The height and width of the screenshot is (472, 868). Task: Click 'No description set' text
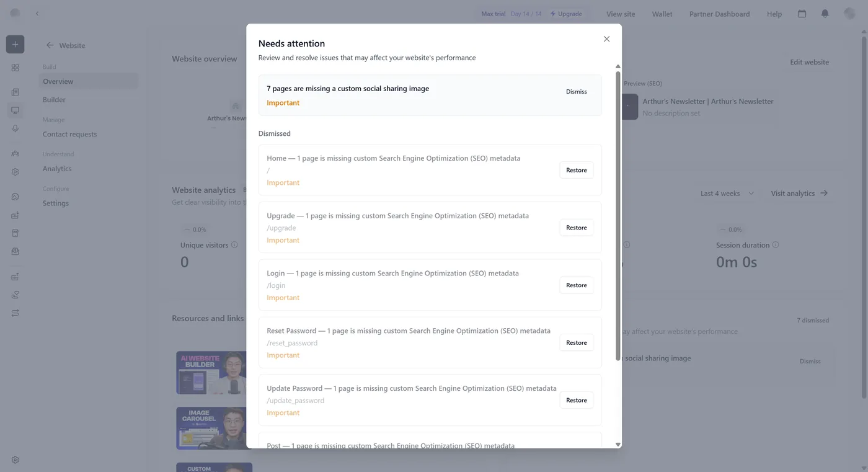[x=671, y=114]
